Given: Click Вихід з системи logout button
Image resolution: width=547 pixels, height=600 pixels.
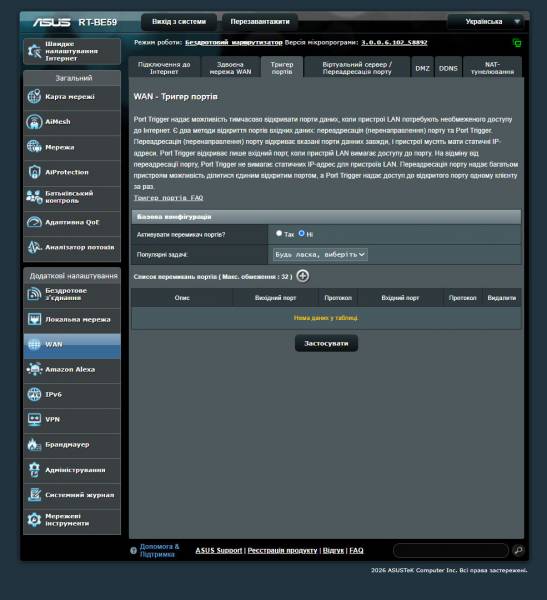Looking at the screenshot, I should (179, 22).
